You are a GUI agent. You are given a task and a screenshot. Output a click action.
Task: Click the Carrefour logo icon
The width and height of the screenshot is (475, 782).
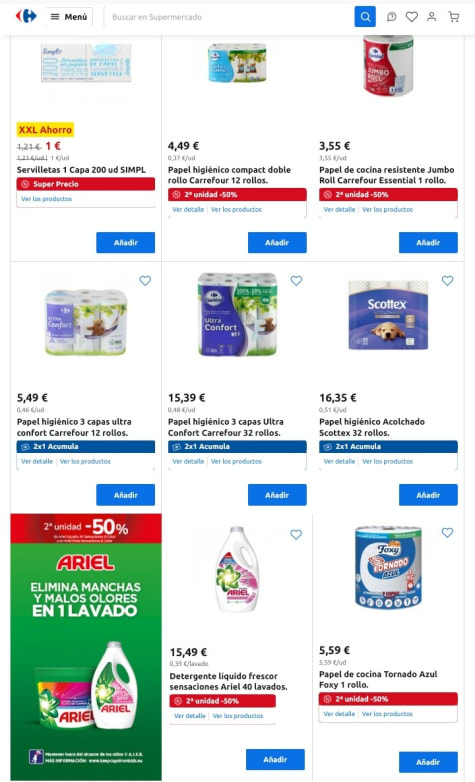[26, 16]
